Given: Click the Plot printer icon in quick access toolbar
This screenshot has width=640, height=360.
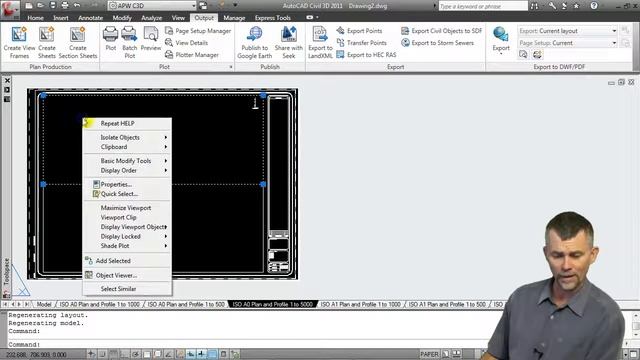Looking at the screenshot, I should 64,5.
